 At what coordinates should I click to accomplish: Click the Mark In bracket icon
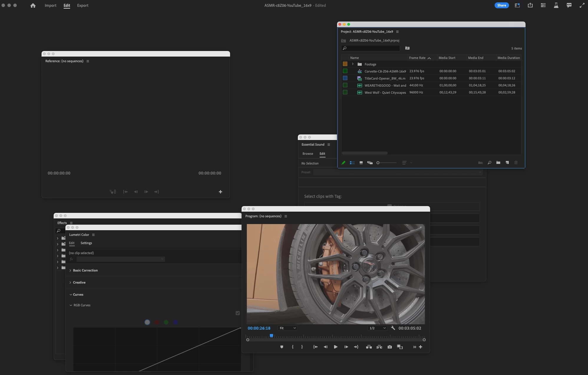293,347
